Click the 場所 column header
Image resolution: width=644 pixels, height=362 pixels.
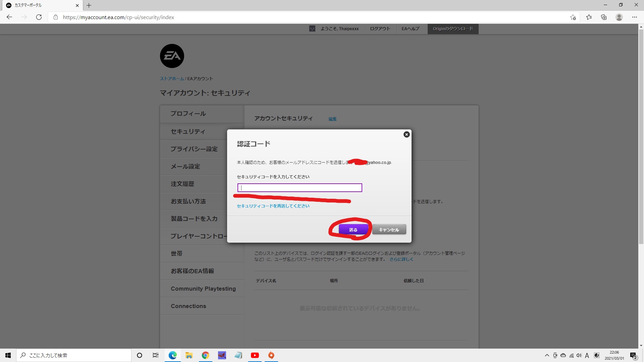tap(334, 281)
